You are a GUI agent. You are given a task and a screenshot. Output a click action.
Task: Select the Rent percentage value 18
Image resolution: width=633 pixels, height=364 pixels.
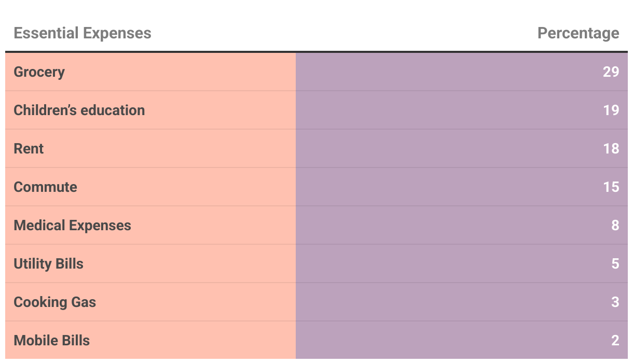[611, 148]
